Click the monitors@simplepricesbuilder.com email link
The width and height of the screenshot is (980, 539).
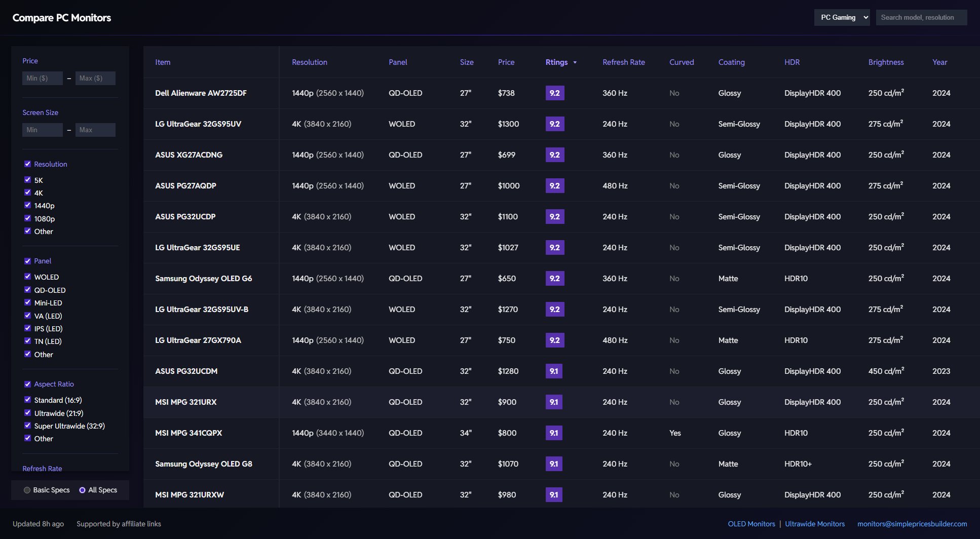point(912,524)
